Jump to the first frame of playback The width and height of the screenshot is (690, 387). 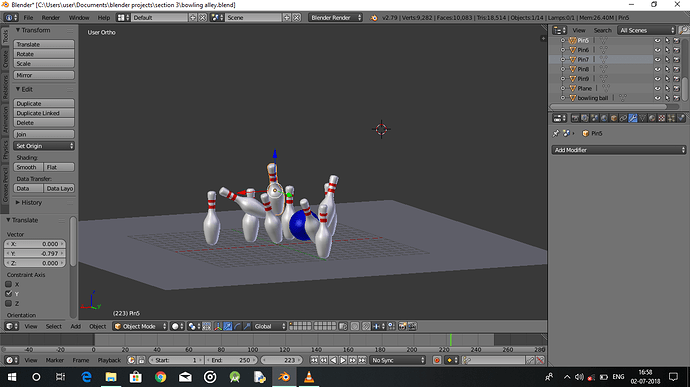tap(314, 360)
